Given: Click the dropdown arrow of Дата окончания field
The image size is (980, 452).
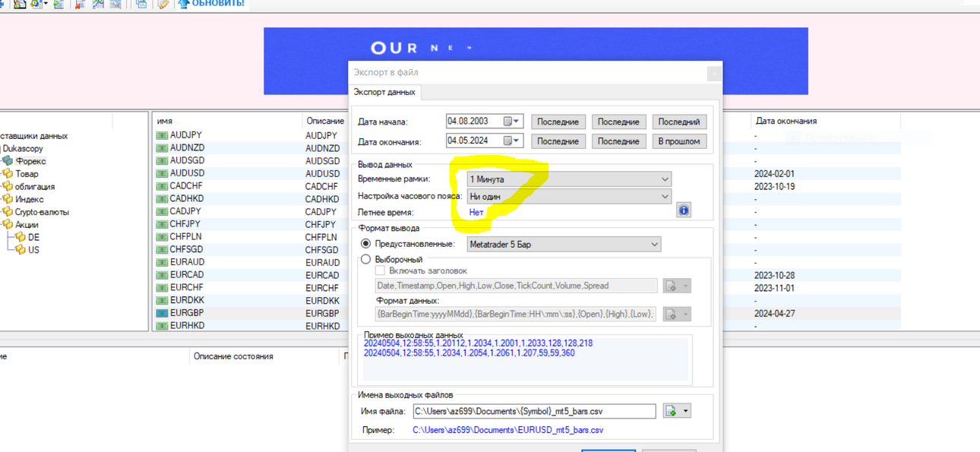Looking at the screenshot, I should pos(517,141).
